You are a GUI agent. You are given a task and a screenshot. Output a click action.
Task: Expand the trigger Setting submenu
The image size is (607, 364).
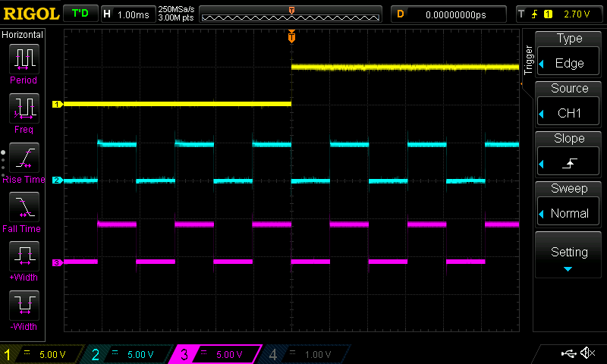coord(568,255)
